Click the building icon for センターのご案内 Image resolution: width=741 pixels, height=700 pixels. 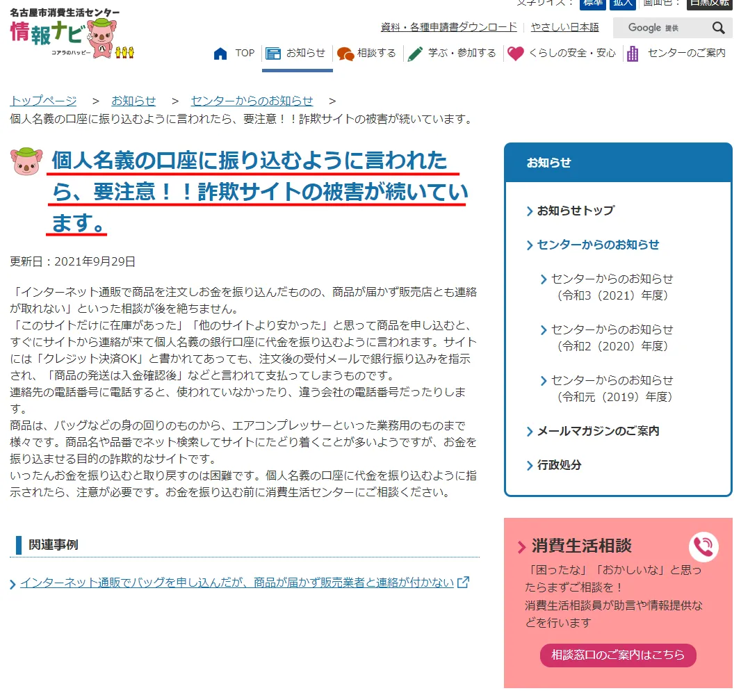coord(632,54)
